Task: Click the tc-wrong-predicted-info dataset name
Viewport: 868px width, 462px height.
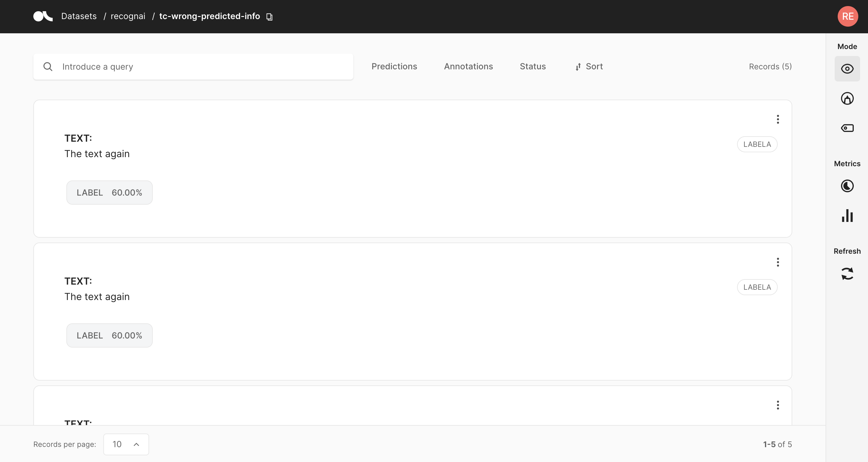Action: pos(210,16)
